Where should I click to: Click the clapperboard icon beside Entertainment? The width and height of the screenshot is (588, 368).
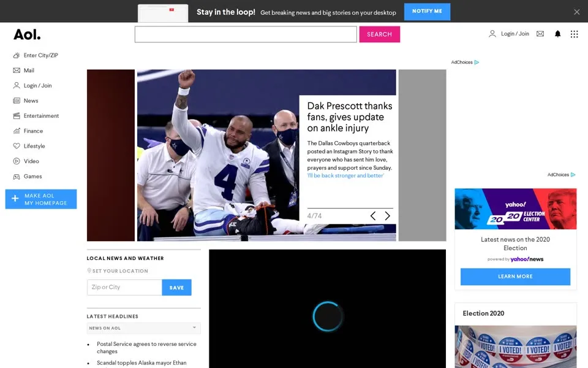17,116
